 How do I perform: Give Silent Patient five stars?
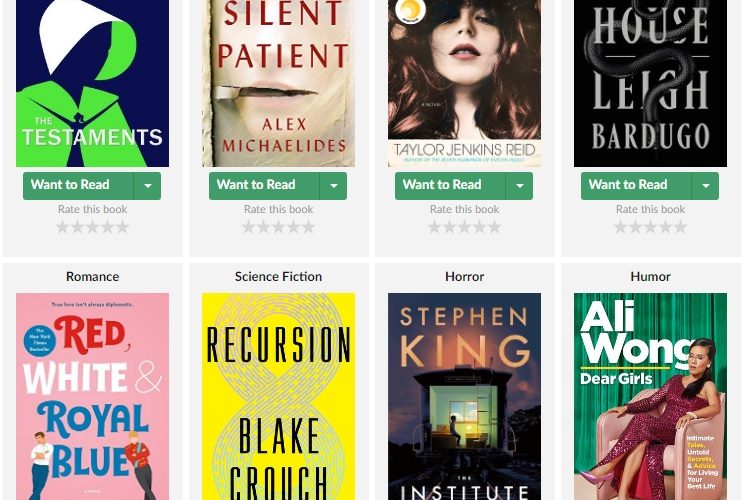click(309, 227)
